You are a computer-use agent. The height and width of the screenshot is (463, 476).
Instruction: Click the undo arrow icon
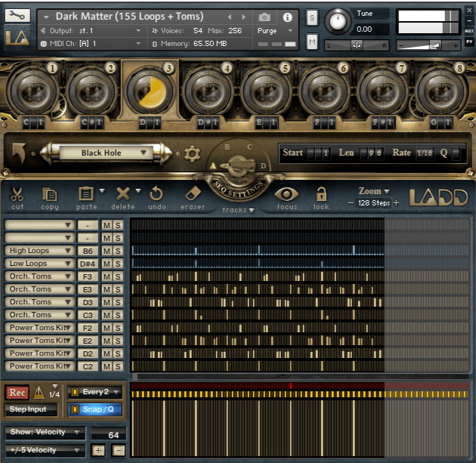tap(157, 194)
